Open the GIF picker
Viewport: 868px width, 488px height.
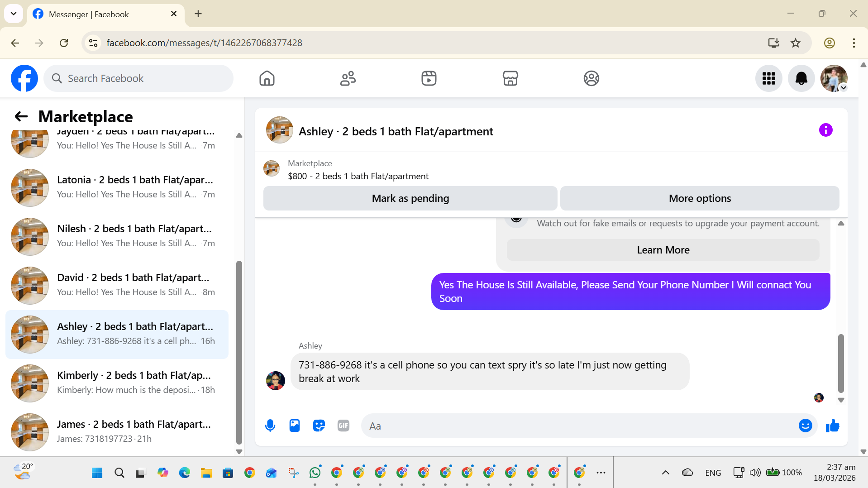343,426
